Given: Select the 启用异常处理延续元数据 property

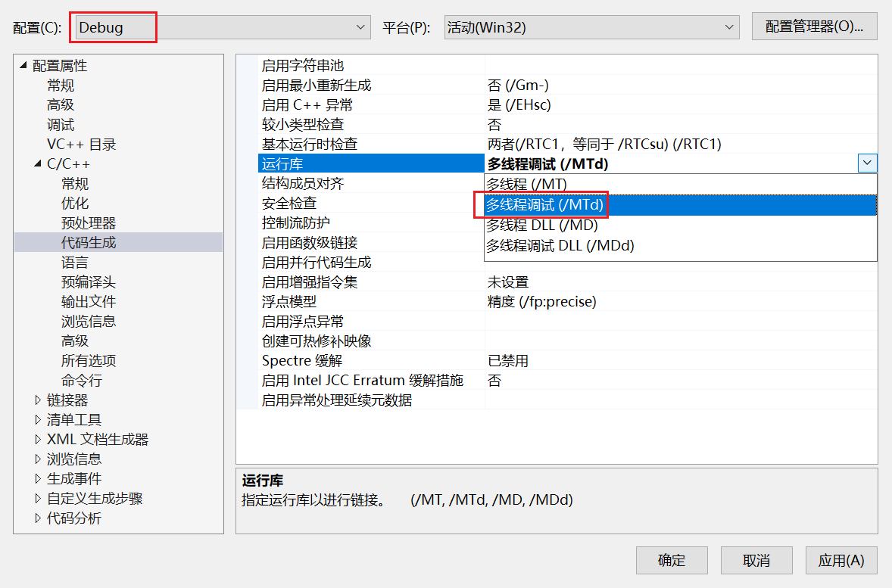Looking at the screenshot, I should point(337,400).
